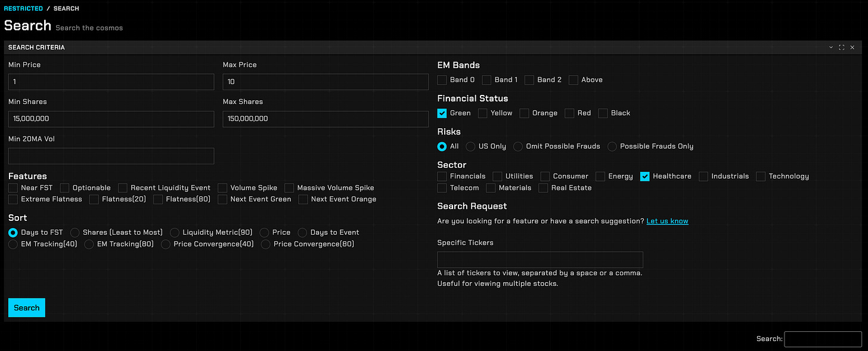Enable Next Event Green checkbox
Viewport: 868px width, 351px height.
(222, 199)
